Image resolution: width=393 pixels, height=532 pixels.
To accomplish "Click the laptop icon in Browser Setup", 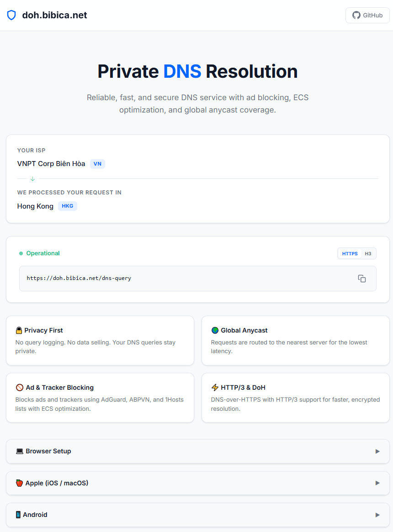I will click(20, 451).
